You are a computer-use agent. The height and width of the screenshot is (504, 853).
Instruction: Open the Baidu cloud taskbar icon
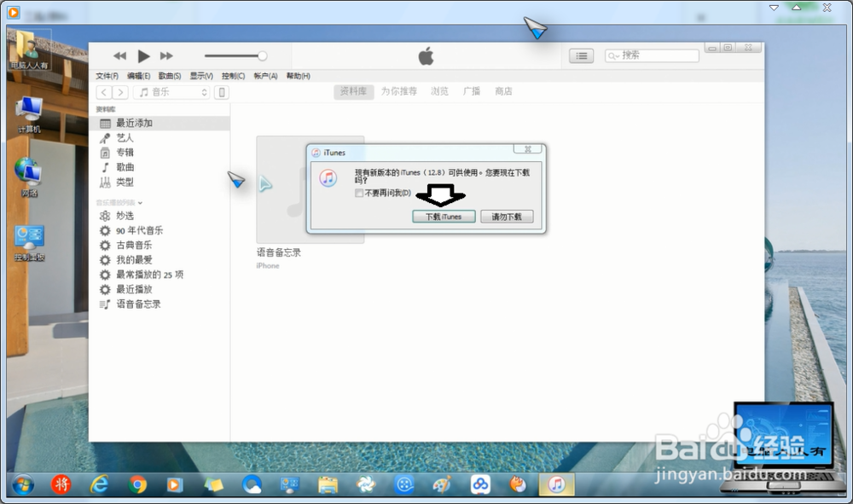click(x=480, y=484)
